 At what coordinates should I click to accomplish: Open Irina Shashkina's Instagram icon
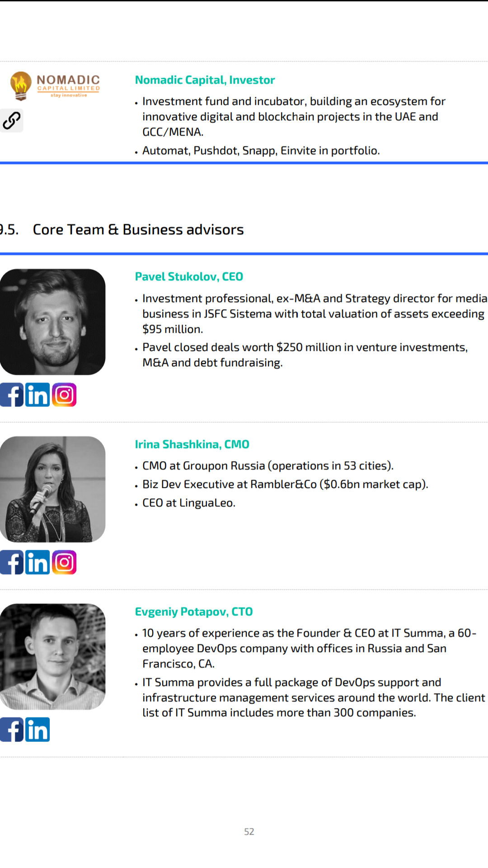(64, 562)
